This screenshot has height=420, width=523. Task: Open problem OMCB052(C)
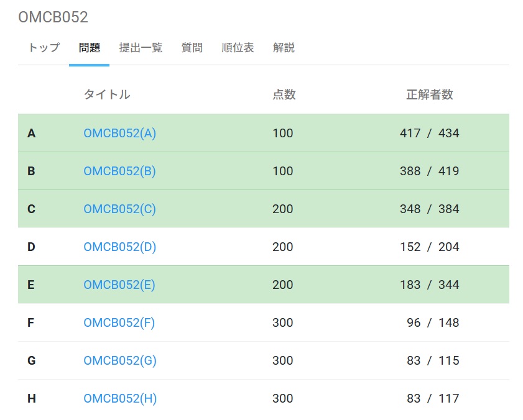119,209
